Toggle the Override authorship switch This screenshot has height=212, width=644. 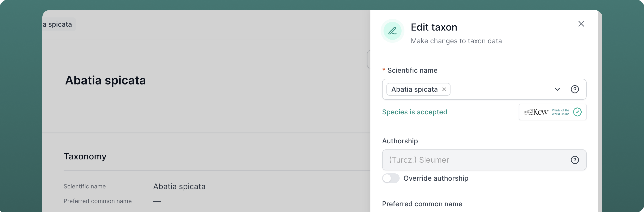pos(390,178)
